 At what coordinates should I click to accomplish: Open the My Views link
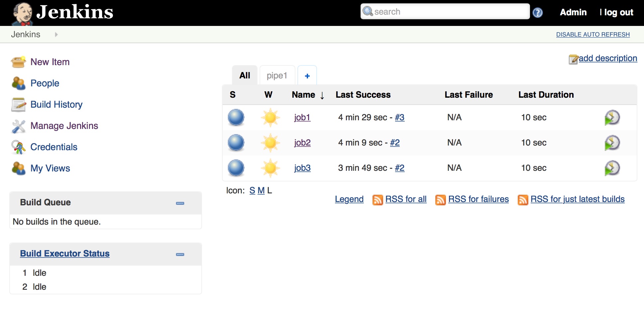50,168
